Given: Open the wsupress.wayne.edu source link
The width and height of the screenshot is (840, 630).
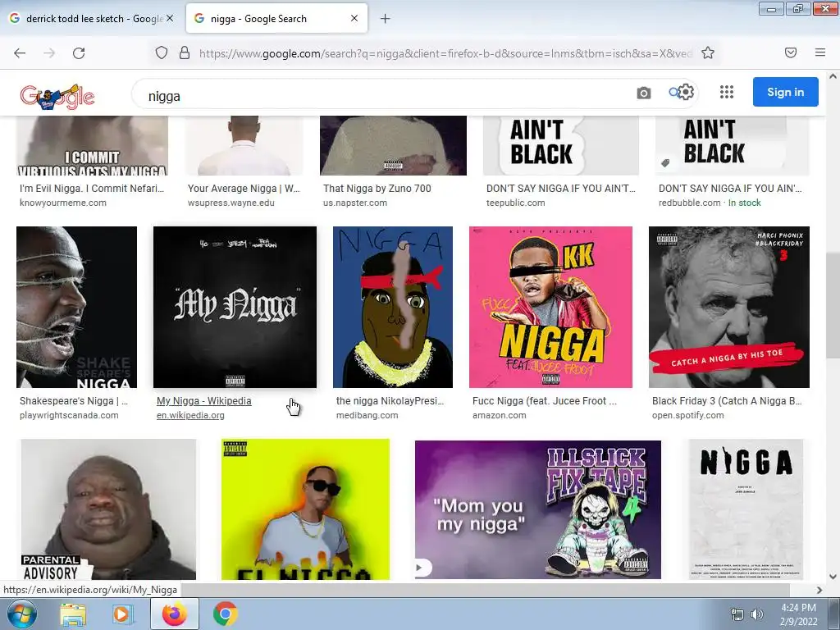Looking at the screenshot, I should [x=231, y=203].
